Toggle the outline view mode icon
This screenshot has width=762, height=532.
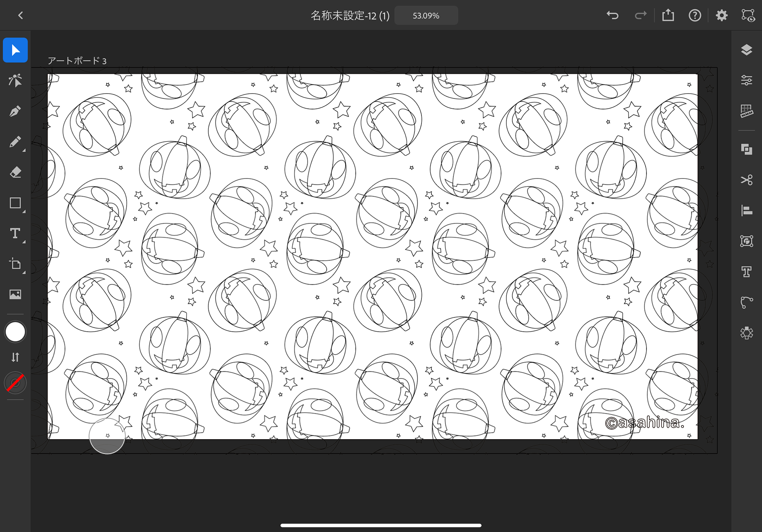tap(748, 15)
